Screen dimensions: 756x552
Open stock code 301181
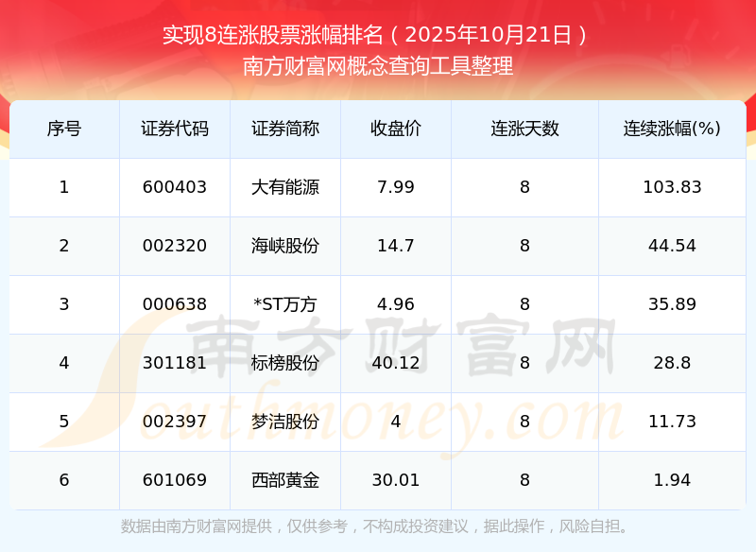175,363
